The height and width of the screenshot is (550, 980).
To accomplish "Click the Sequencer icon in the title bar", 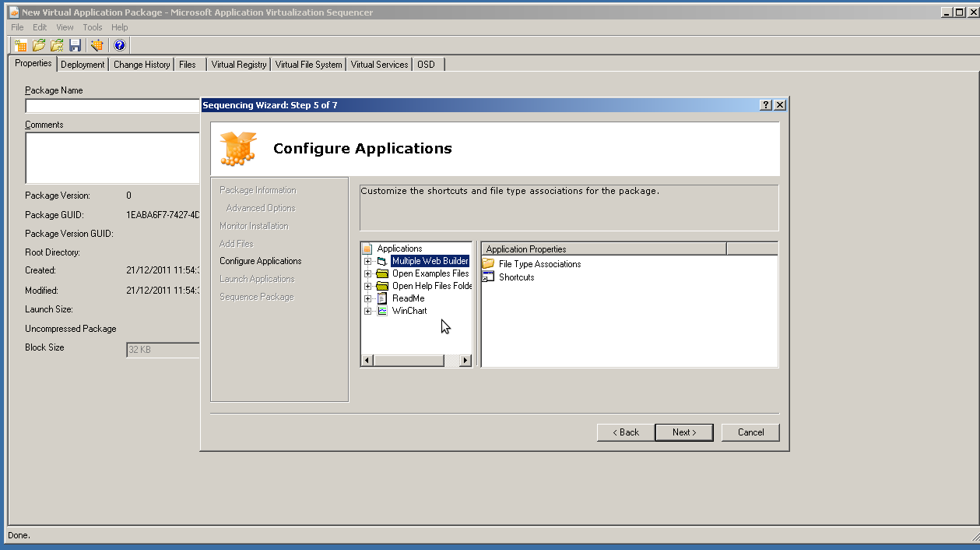I will [x=14, y=12].
